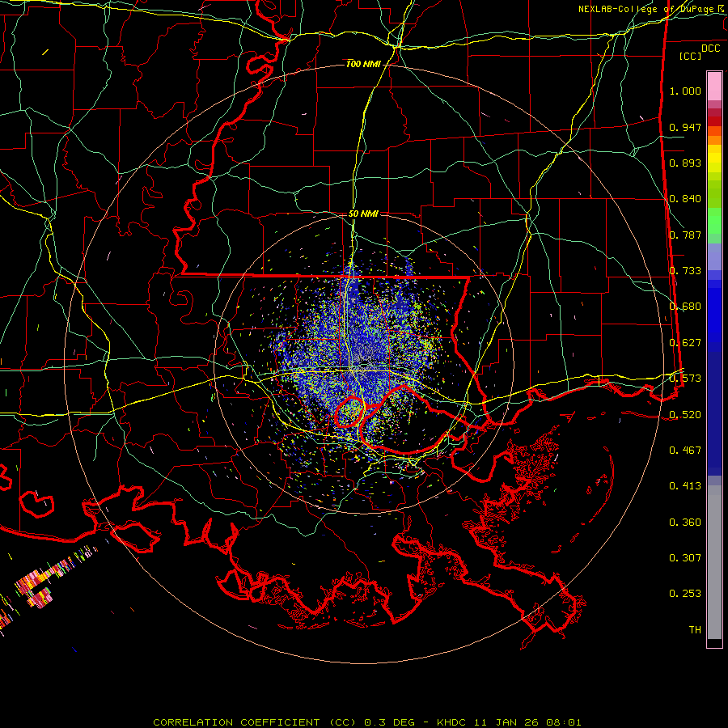Click the 0.627 legend value
This screenshot has width=728, height=728.
click(x=685, y=343)
